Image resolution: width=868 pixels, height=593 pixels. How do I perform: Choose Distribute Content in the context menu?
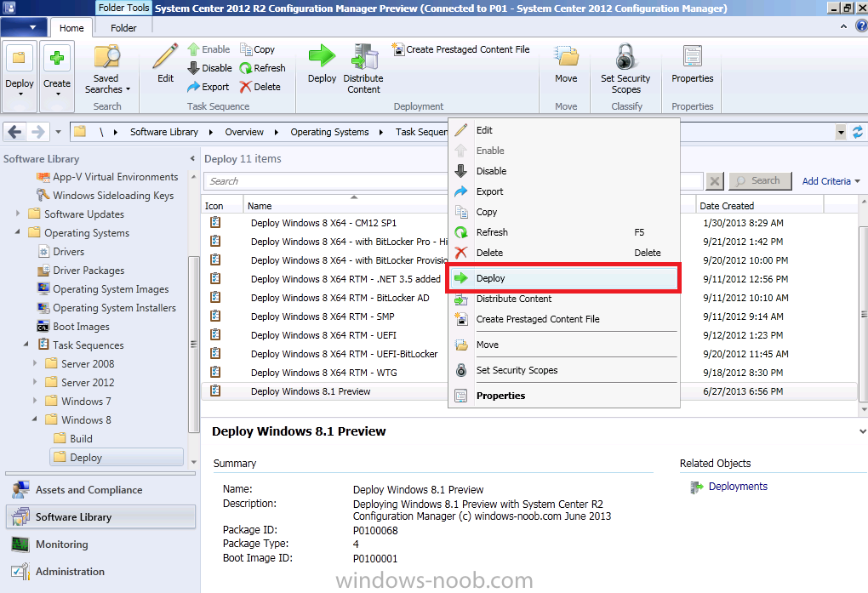click(563, 299)
